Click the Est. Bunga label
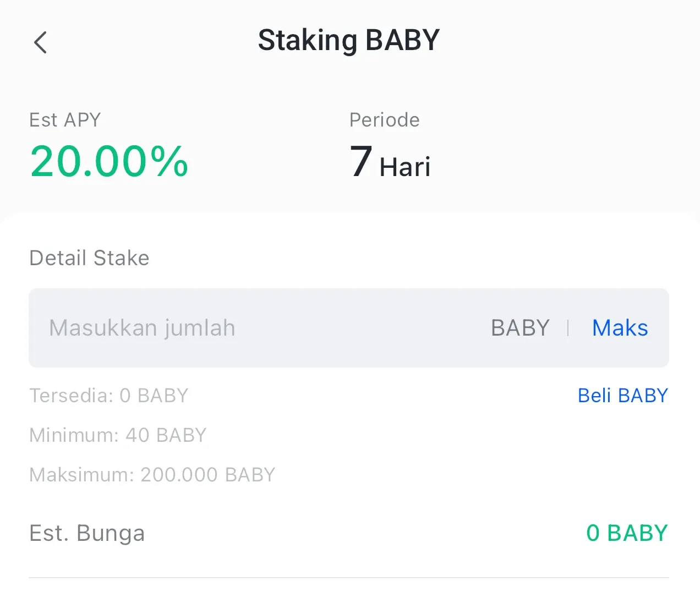The image size is (700, 603). (86, 533)
